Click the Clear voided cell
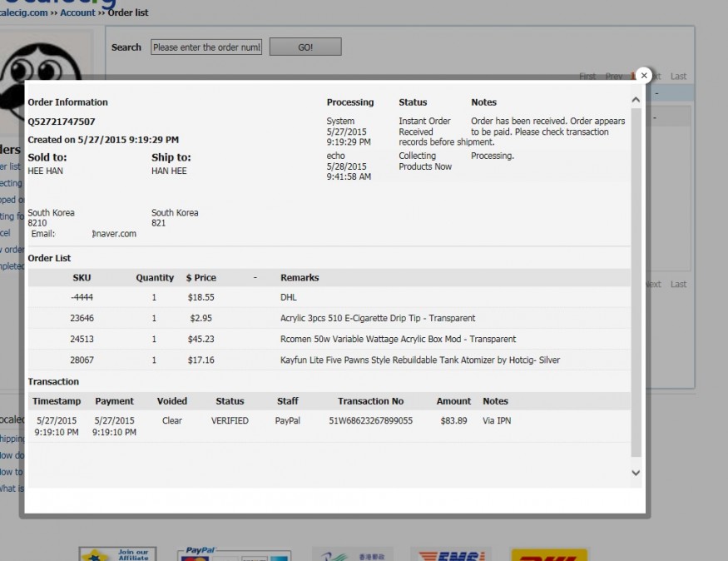The height and width of the screenshot is (561, 728). point(171,421)
